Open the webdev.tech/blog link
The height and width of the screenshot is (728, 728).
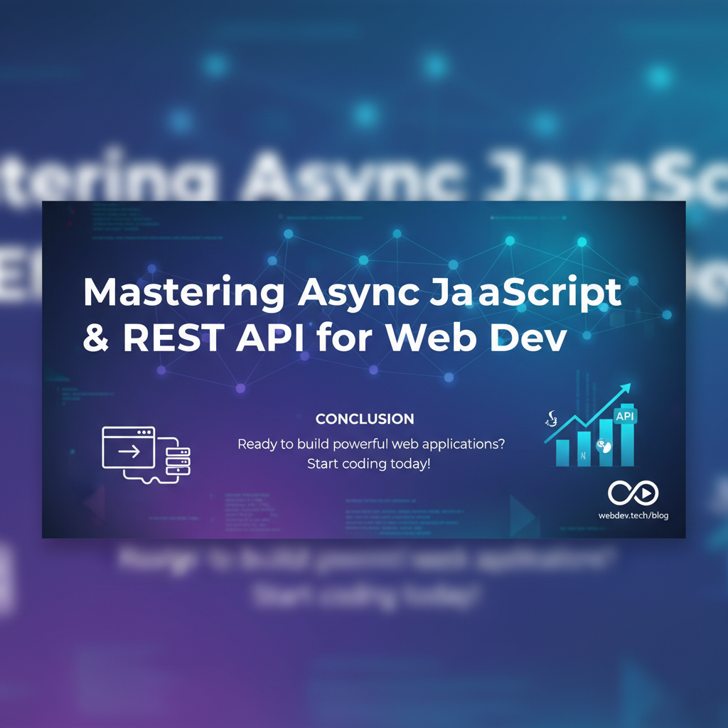(633, 515)
